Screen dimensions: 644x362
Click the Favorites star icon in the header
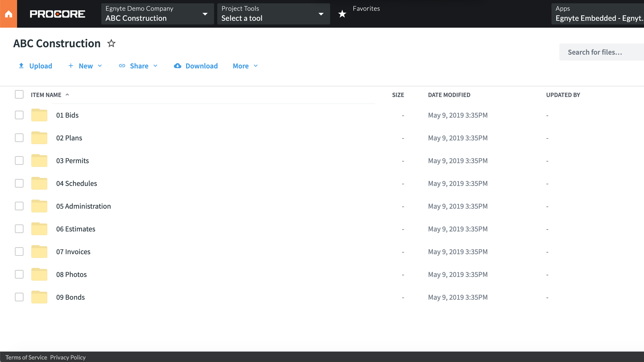[x=342, y=14]
